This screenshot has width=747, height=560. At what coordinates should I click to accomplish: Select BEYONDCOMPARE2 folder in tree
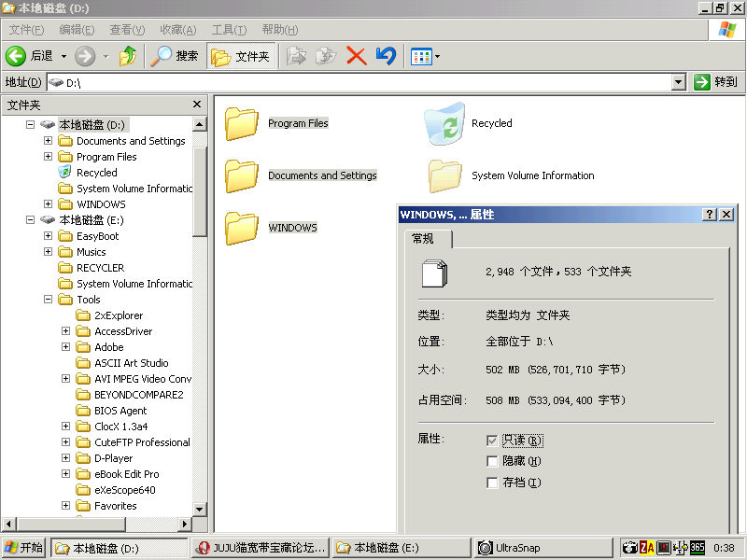[x=138, y=395]
